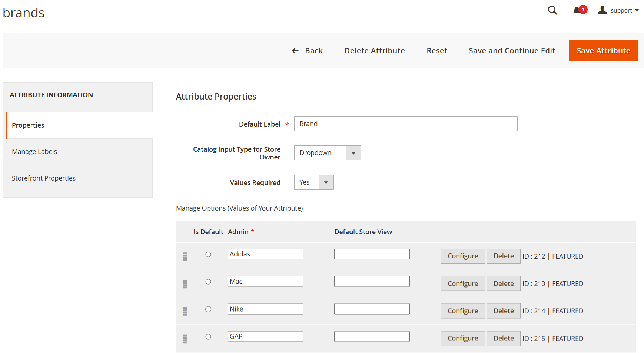The width and height of the screenshot is (644, 353).
Task: Delete the Nike option
Action: [x=504, y=311]
